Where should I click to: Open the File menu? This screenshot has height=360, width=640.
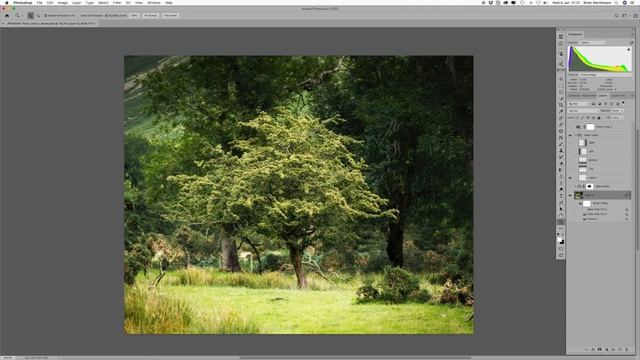pyautogui.click(x=40, y=2)
